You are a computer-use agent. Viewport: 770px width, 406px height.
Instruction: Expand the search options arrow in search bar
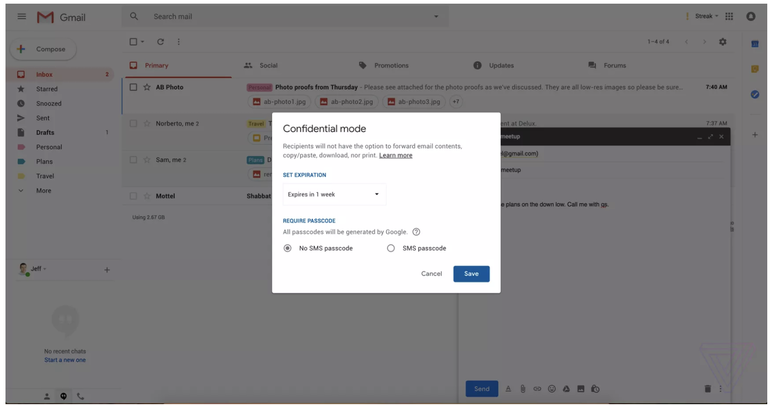pos(436,17)
